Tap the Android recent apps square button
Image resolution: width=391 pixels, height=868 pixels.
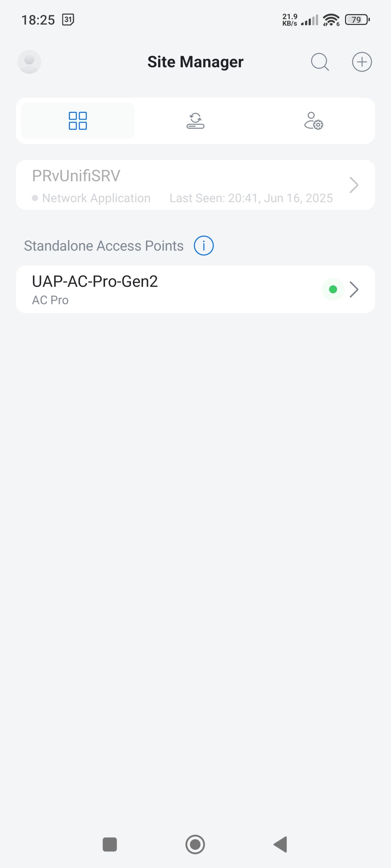pyautogui.click(x=110, y=844)
